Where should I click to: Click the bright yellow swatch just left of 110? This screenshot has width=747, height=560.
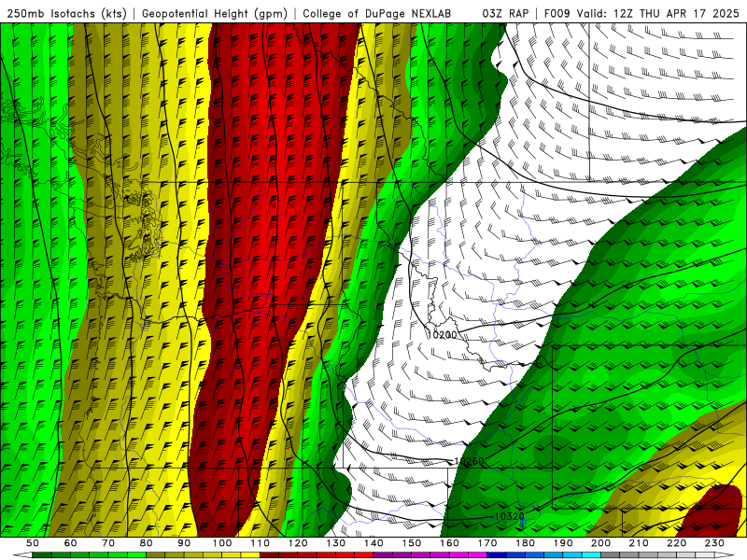pos(250,554)
